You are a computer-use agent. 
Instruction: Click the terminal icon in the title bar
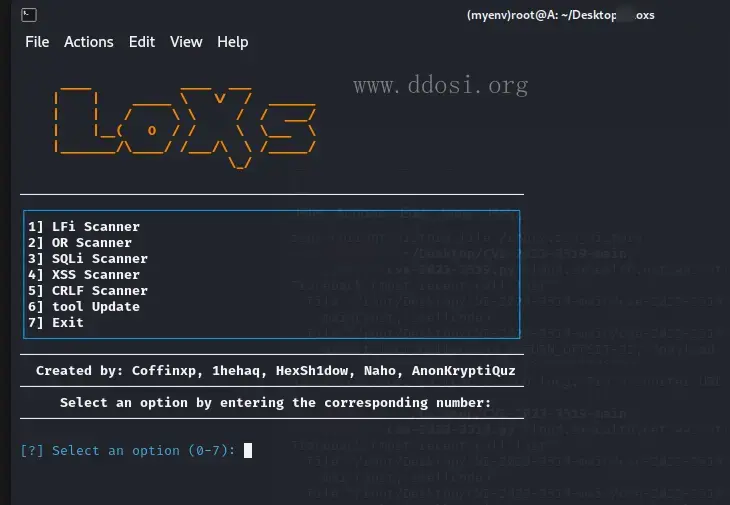point(29,15)
